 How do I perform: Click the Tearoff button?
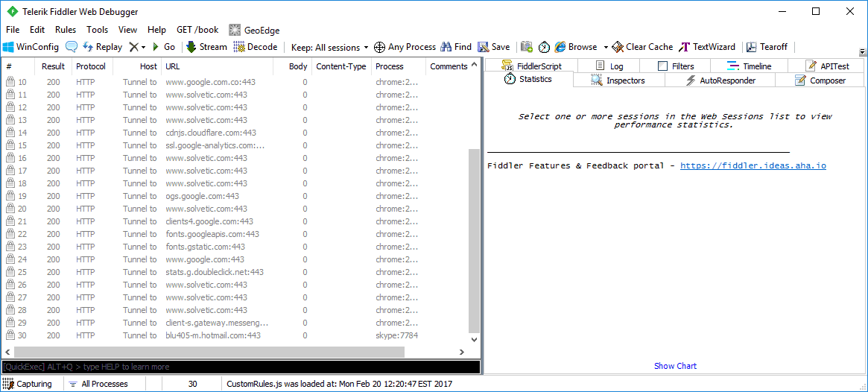point(767,47)
